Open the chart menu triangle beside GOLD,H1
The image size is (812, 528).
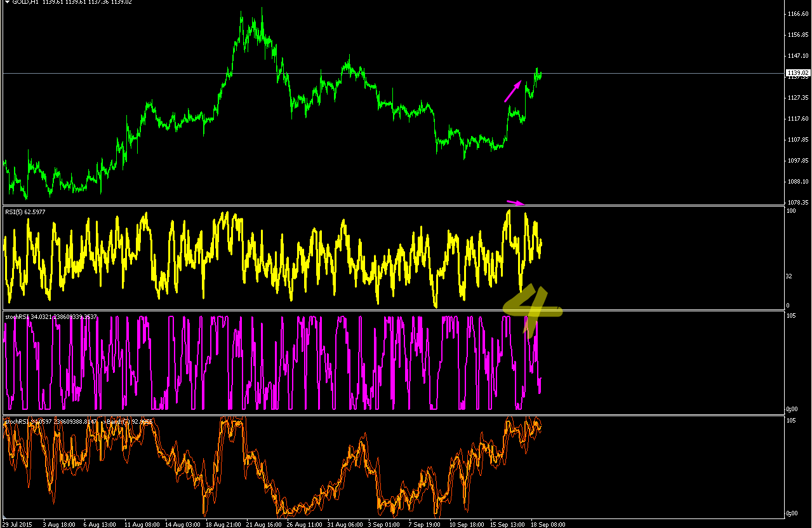click(7, 2)
